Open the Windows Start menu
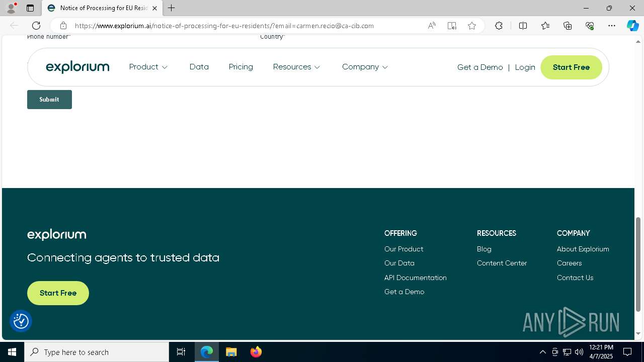Viewport: 644px width, 362px height. [x=12, y=352]
